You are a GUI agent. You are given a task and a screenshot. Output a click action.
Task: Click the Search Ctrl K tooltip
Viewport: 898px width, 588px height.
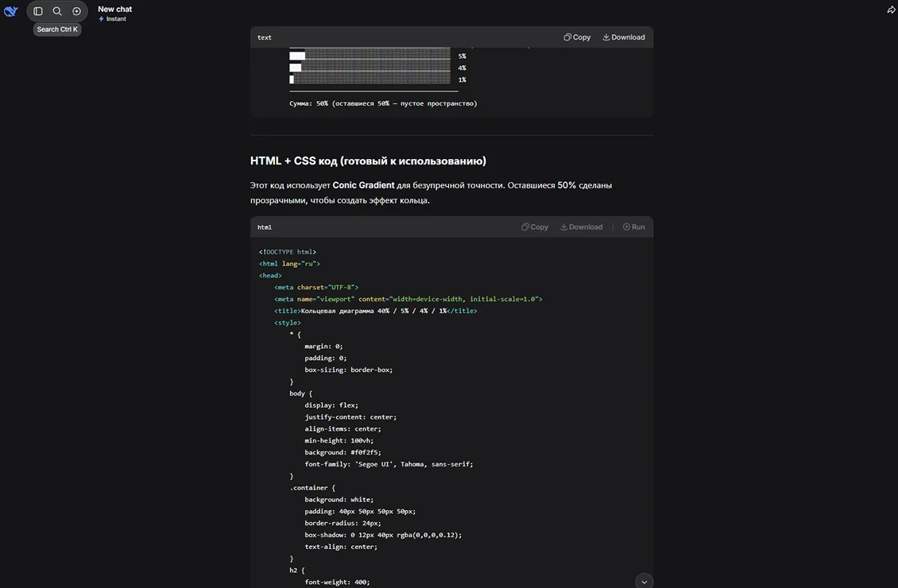coord(57,29)
